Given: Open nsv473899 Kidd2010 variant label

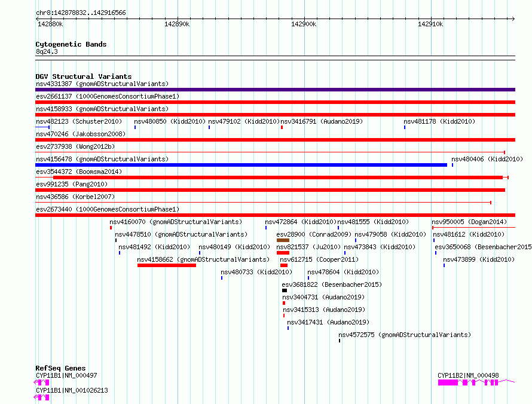Looking at the screenshot, I should tap(479, 259).
